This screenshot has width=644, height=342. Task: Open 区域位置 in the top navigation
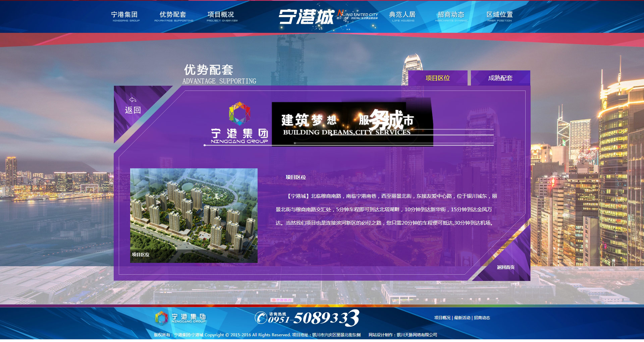point(499,16)
